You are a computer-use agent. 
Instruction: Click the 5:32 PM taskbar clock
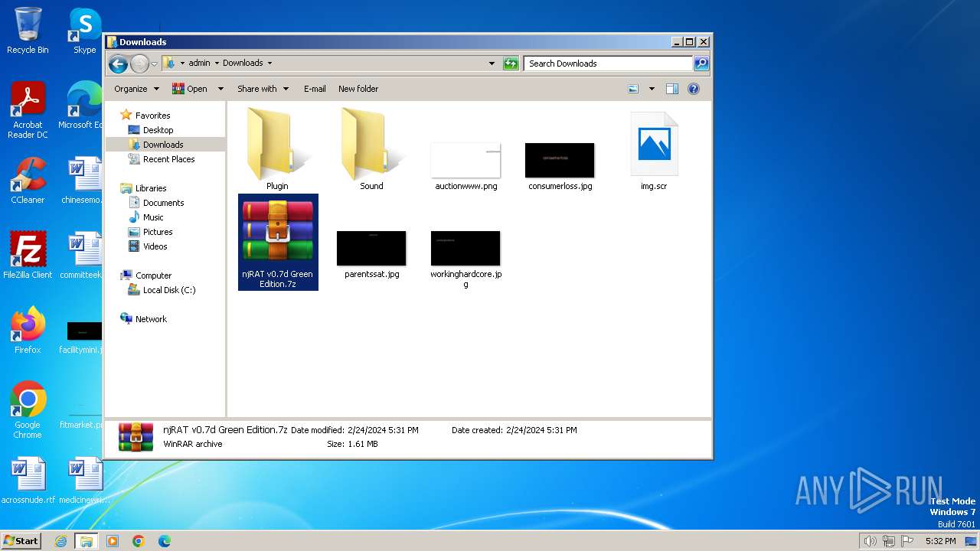pos(940,541)
